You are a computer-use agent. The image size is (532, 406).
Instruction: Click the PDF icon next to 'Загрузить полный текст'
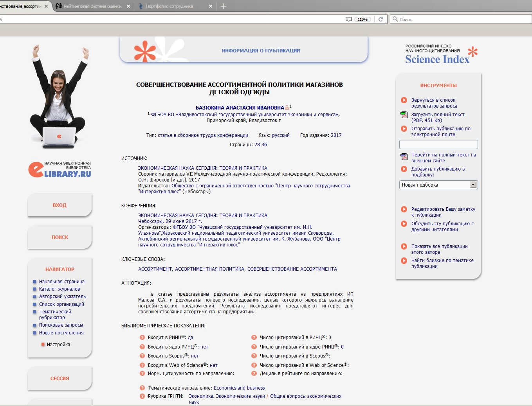tap(404, 115)
